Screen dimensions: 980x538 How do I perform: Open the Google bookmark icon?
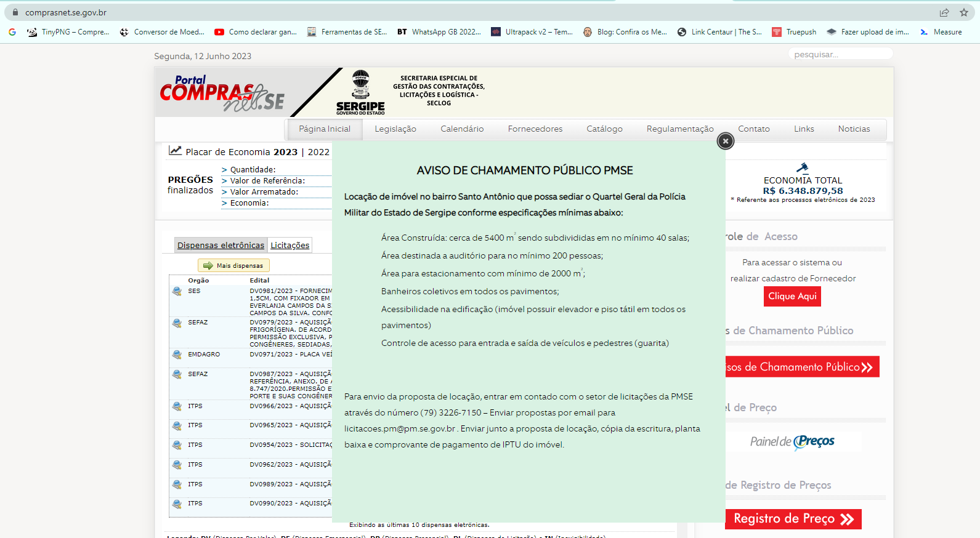pos(12,32)
